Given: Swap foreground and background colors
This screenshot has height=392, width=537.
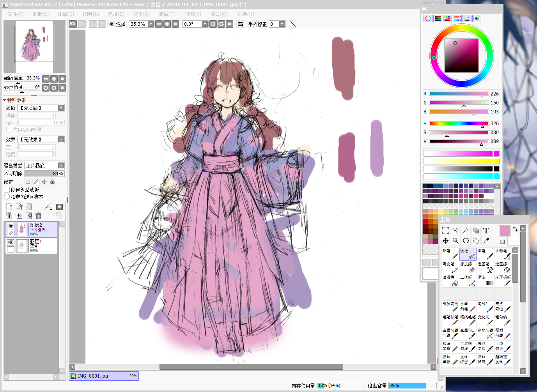Looking at the screenshot, I should 515,229.
